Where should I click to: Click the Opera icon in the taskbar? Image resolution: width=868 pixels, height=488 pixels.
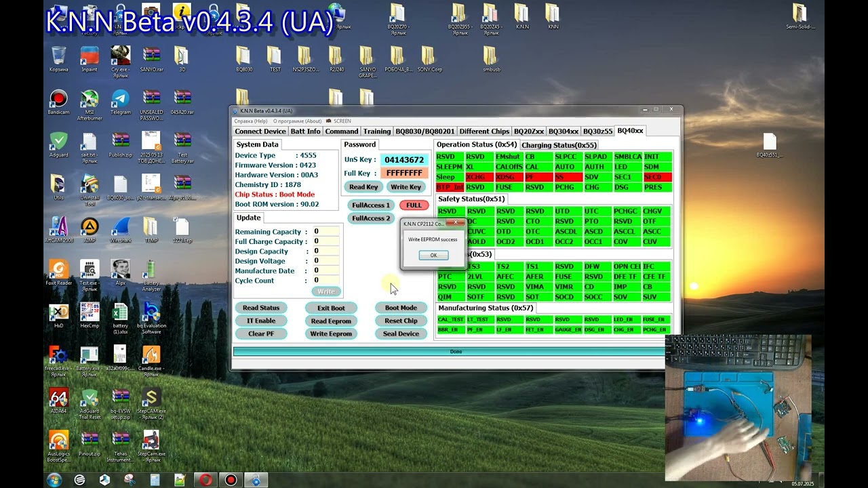coord(205,480)
